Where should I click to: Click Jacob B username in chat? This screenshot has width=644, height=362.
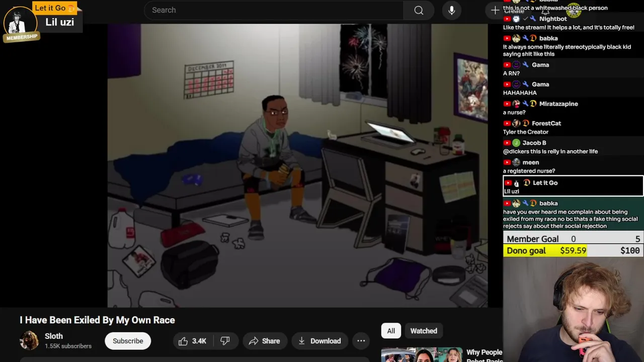pyautogui.click(x=534, y=143)
